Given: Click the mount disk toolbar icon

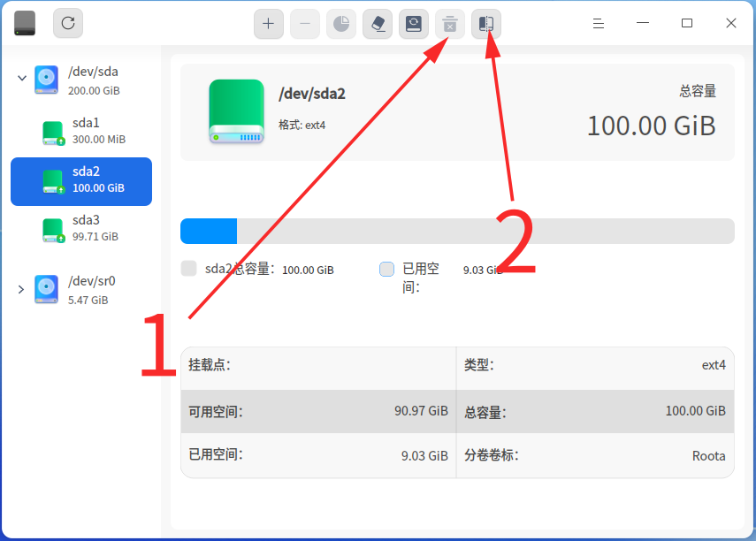Looking at the screenshot, I should [414, 24].
